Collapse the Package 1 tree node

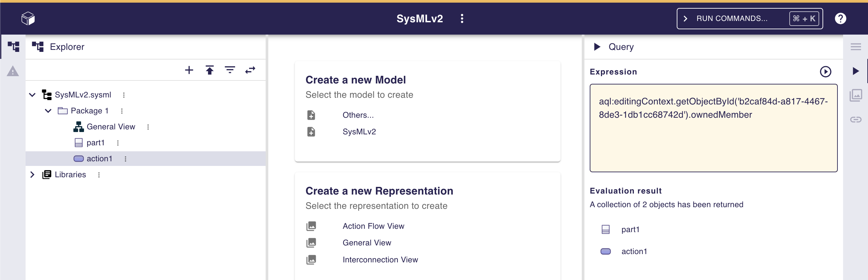click(48, 111)
